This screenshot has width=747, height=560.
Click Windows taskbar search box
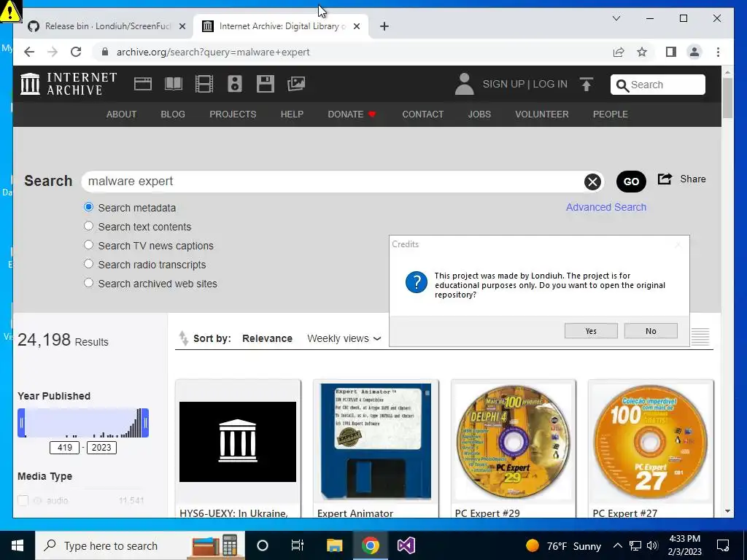(139, 545)
